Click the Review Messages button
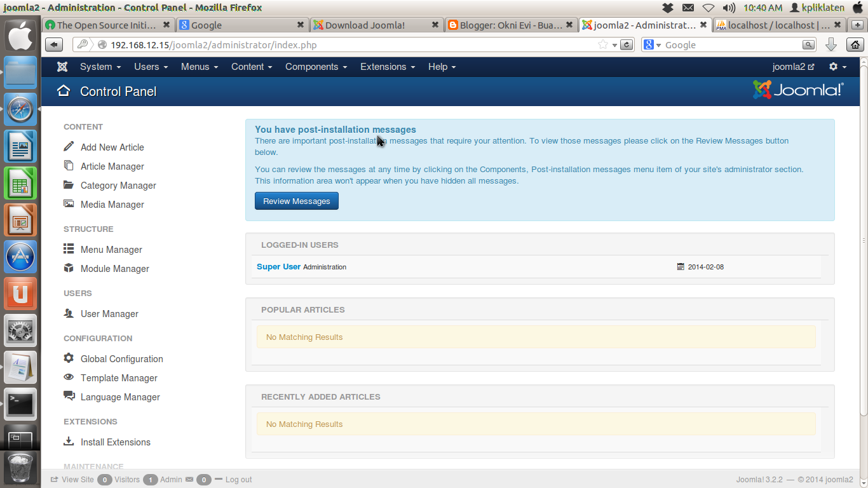This screenshot has height=488, width=868. point(297,201)
